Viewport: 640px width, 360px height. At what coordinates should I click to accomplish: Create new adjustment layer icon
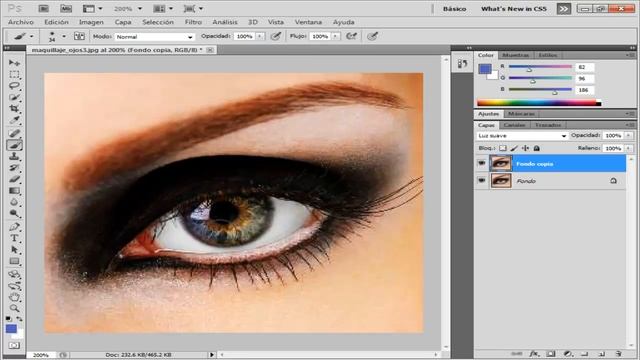[x=568, y=354]
